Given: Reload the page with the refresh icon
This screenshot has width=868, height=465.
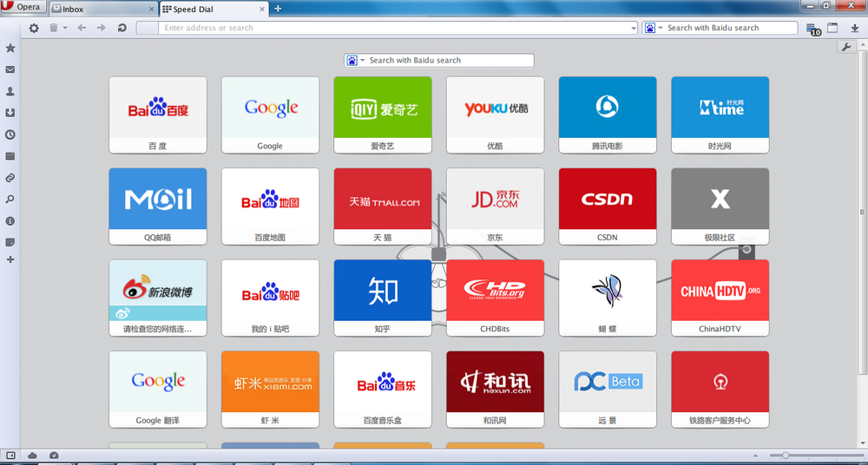Looking at the screenshot, I should click(122, 28).
